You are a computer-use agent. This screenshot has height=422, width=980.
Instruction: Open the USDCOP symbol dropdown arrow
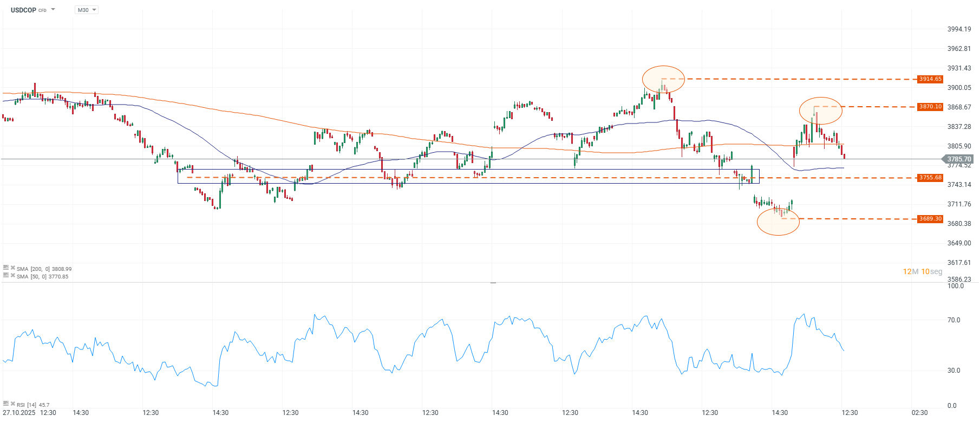(x=53, y=10)
